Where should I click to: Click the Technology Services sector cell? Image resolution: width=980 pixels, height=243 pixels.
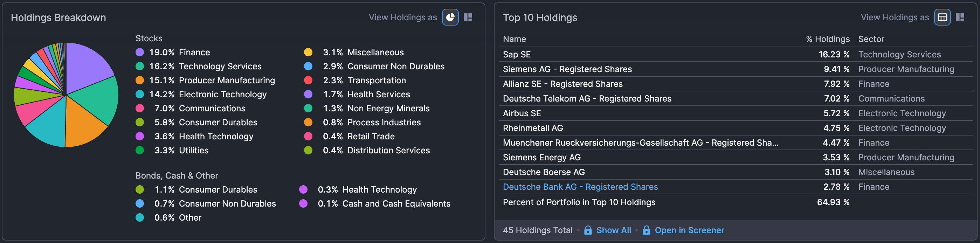point(899,54)
